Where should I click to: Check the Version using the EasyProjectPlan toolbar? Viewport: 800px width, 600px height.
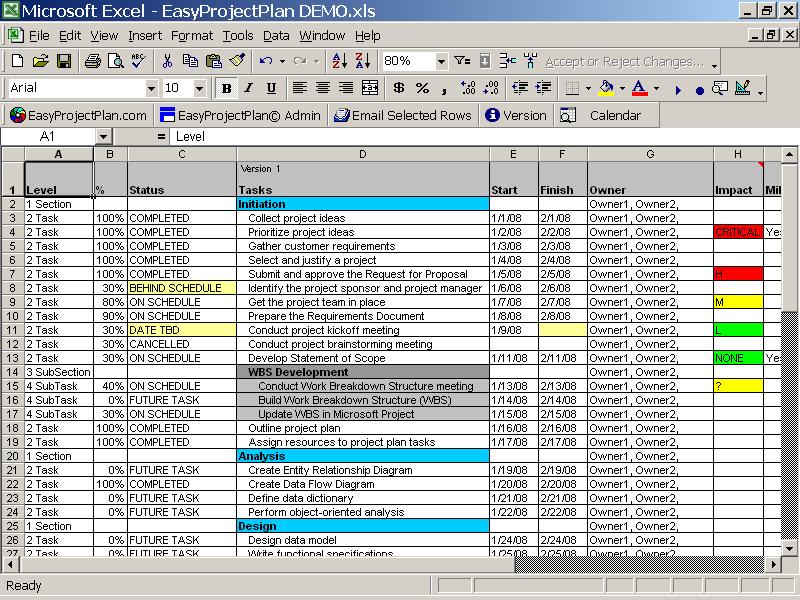516,114
